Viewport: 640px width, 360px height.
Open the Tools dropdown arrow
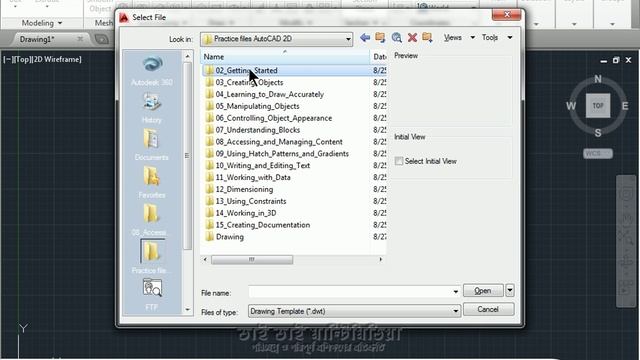coord(510,38)
